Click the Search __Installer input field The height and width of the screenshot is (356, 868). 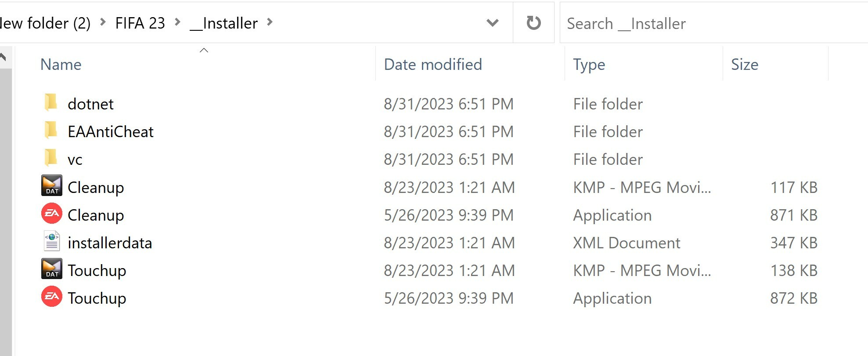714,23
